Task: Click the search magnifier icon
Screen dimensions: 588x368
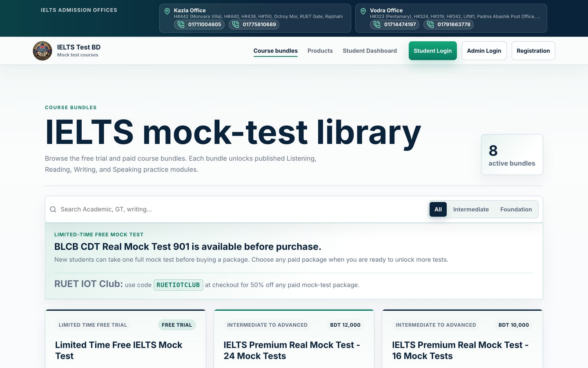Action: pyautogui.click(x=53, y=209)
